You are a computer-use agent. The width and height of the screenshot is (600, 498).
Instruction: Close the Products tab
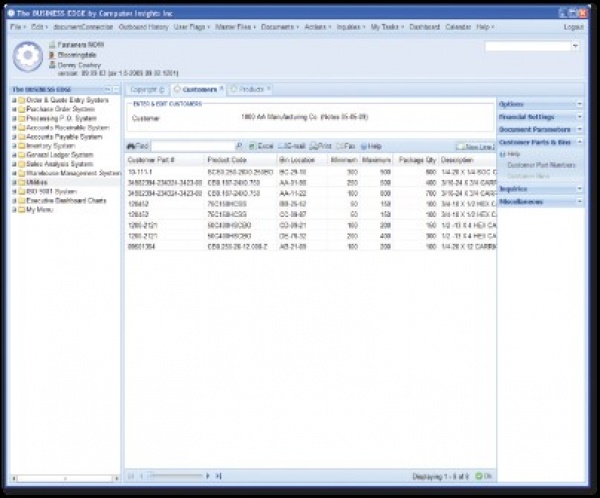click(269, 88)
